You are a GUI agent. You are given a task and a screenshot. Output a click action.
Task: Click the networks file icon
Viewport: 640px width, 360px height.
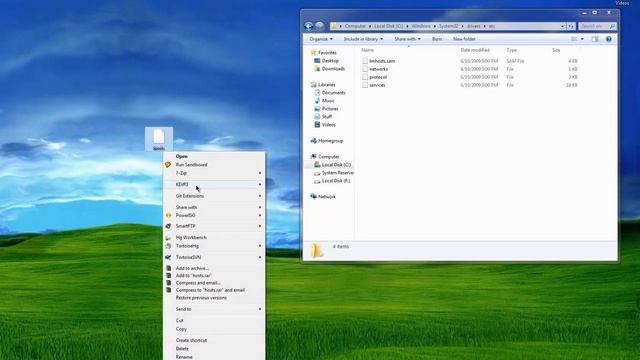(x=365, y=69)
